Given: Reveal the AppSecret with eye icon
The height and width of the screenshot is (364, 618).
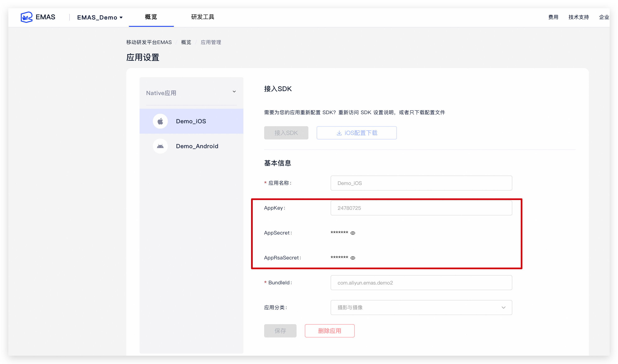Looking at the screenshot, I should point(353,233).
